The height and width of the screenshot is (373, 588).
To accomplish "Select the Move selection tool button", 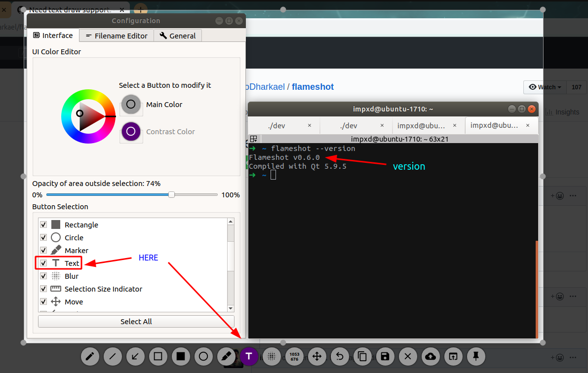I will coord(317,356).
